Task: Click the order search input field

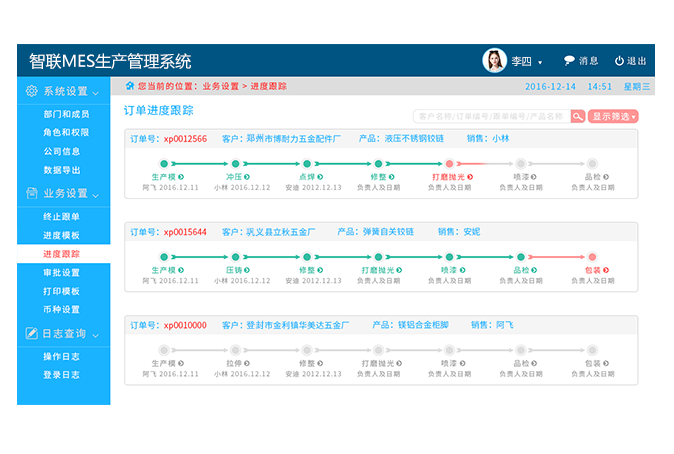Action: 491,116
